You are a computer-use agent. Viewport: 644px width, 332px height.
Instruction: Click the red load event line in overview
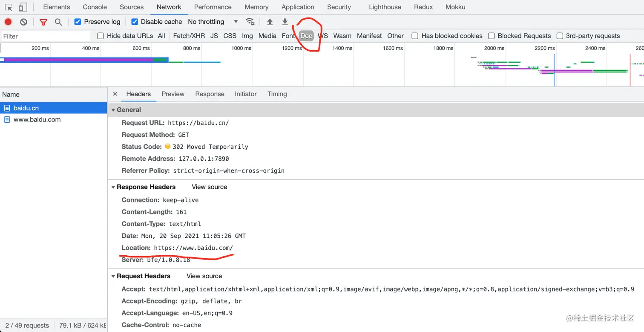(630, 70)
